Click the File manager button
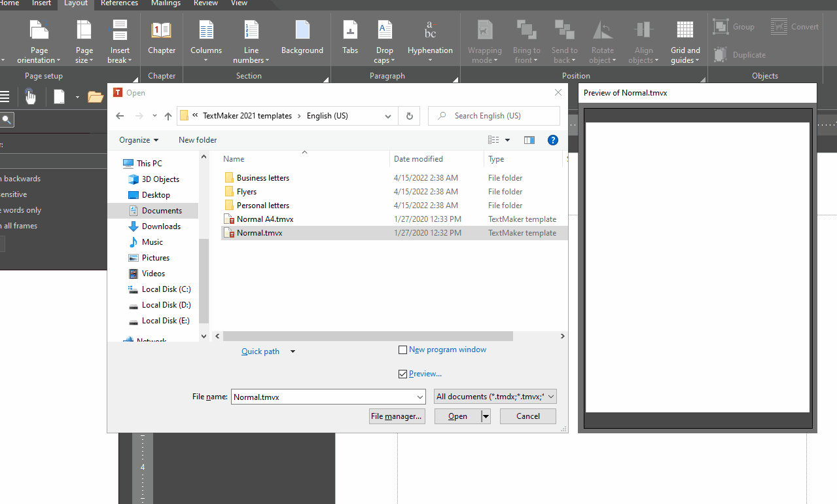The height and width of the screenshot is (504, 837). [397, 416]
